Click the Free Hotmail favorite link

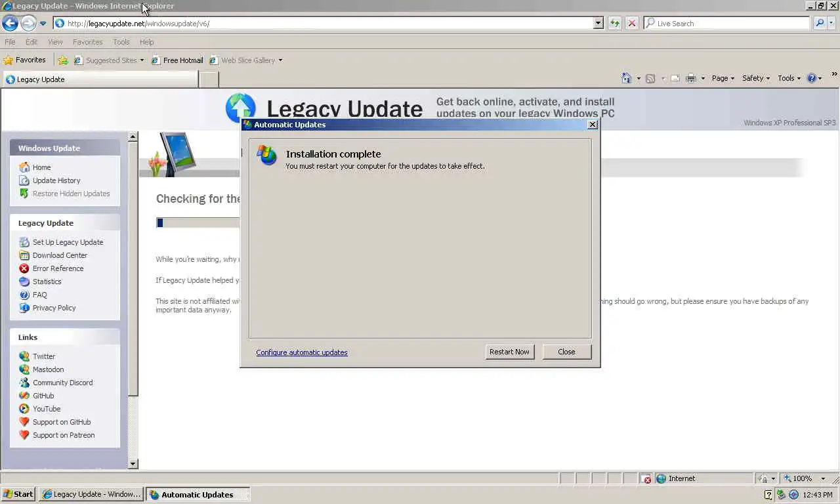click(x=177, y=60)
